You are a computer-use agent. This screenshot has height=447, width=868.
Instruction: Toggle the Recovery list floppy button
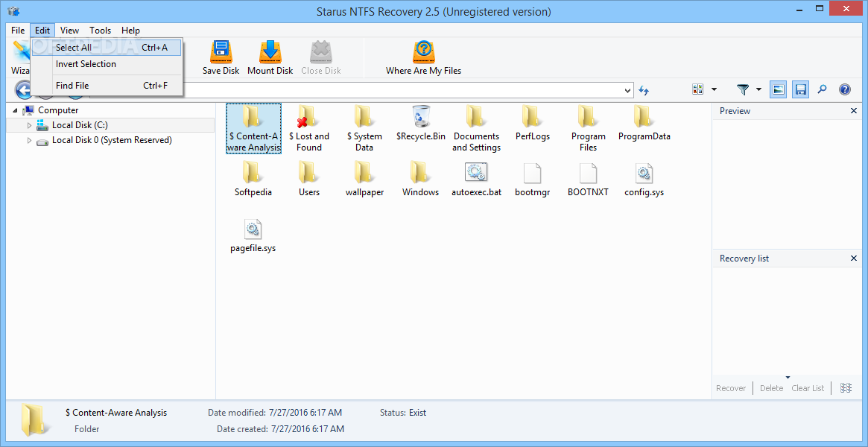click(800, 89)
